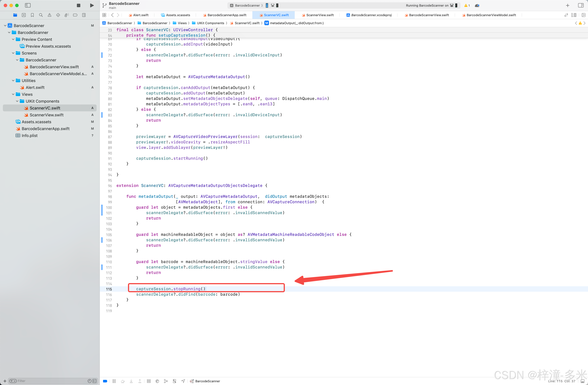The width and height of the screenshot is (588, 385).
Task: Switch to the BarcodeScannerViewModel.swift tab
Action: (x=491, y=15)
